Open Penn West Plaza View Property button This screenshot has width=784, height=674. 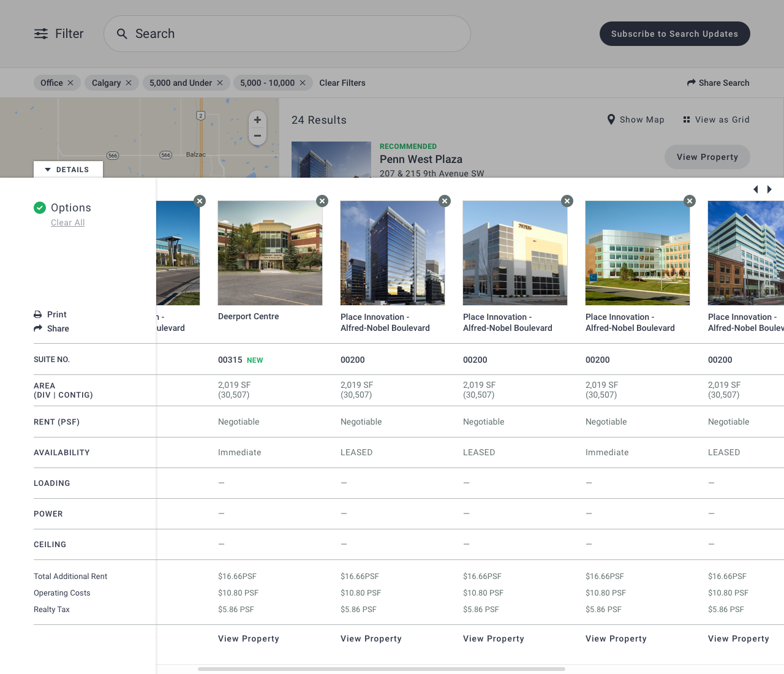[707, 157]
